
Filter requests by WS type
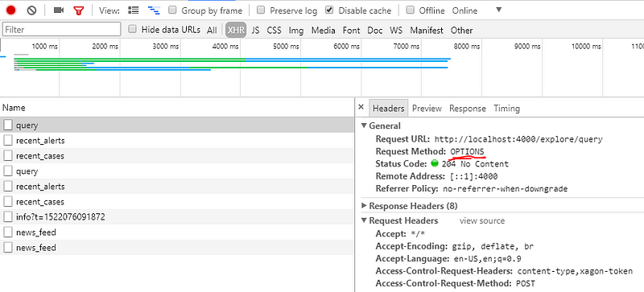click(x=396, y=30)
